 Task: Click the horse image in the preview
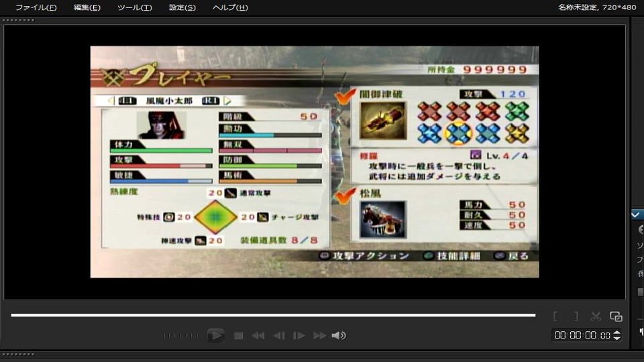coord(383,220)
